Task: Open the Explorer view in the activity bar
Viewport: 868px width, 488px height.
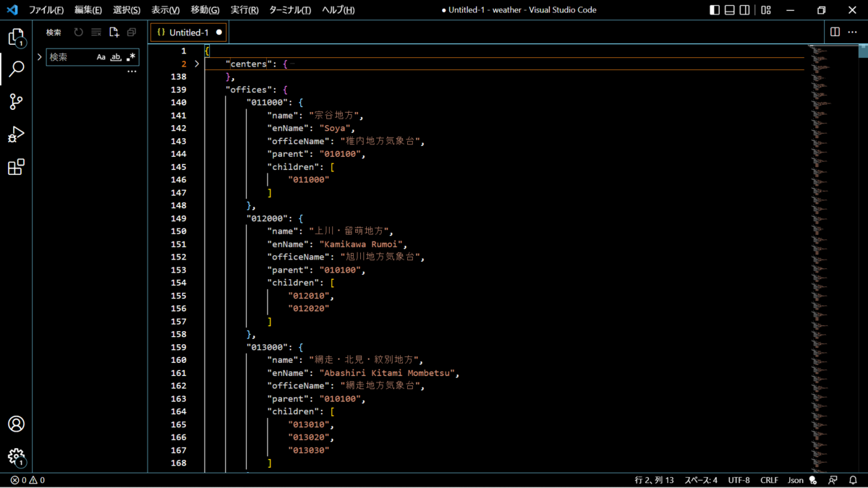Action: 16,37
